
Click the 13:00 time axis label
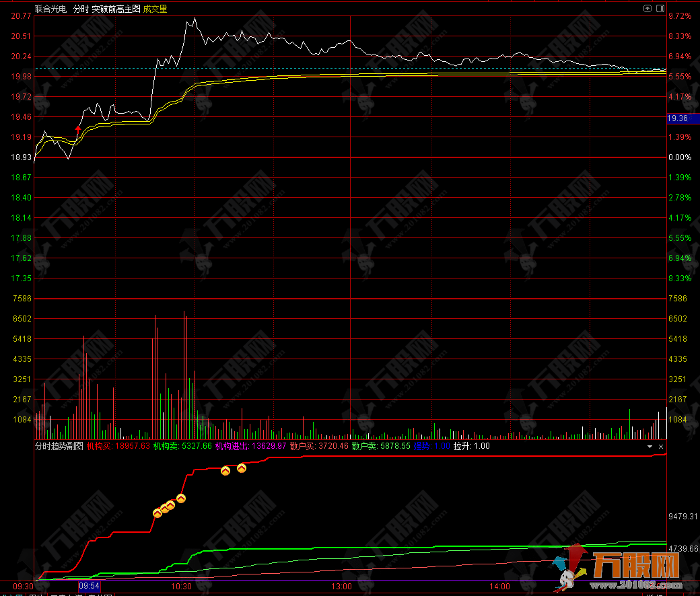click(341, 586)
